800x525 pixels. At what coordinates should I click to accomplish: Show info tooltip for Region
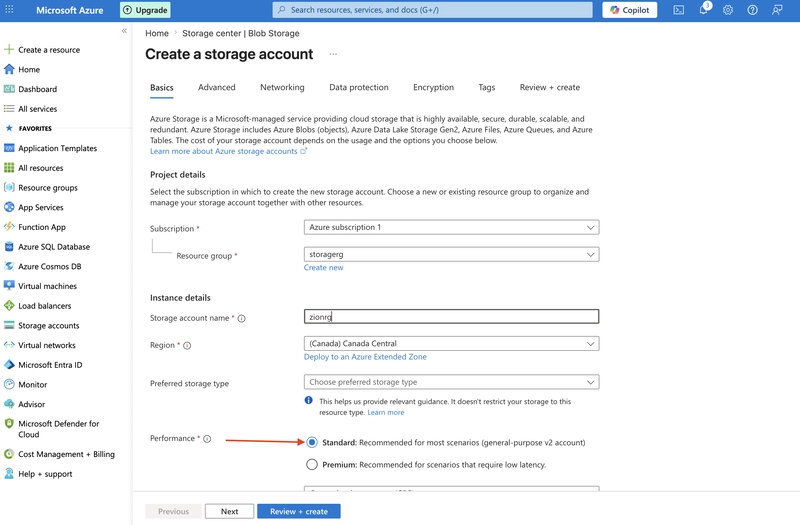[187, 345]
